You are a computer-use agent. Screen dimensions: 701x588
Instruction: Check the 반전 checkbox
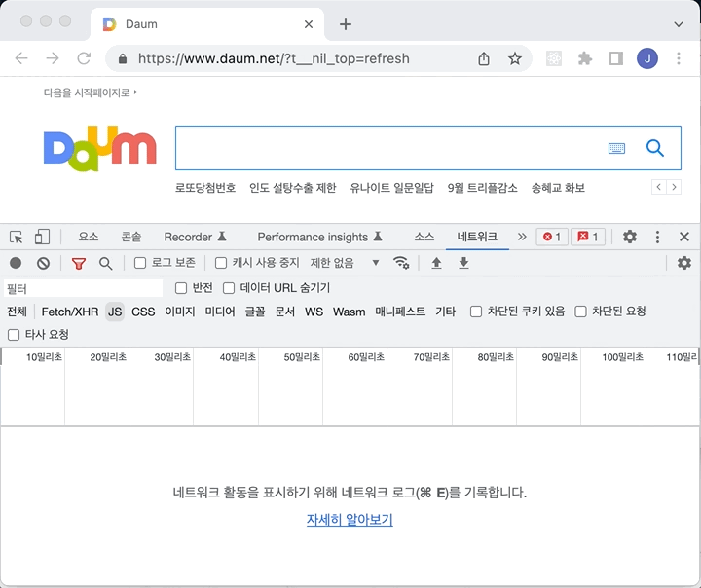click(x=181, y=288)
